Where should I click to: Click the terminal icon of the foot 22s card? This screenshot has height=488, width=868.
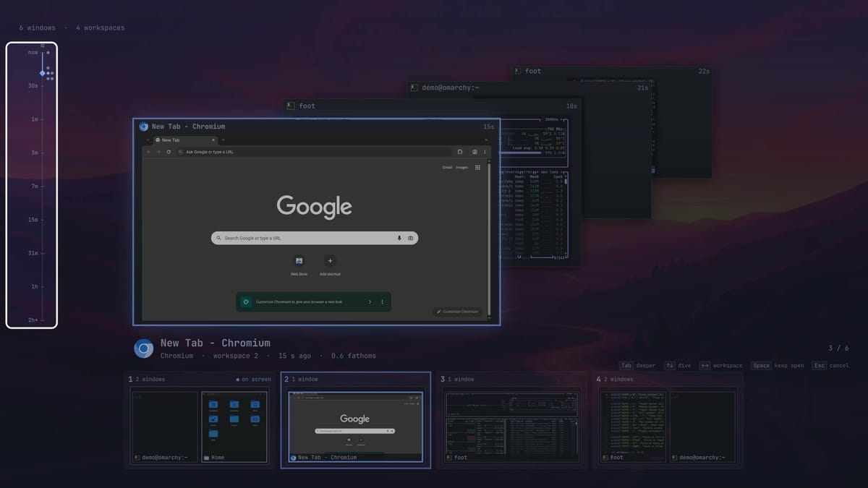[518, 71]
